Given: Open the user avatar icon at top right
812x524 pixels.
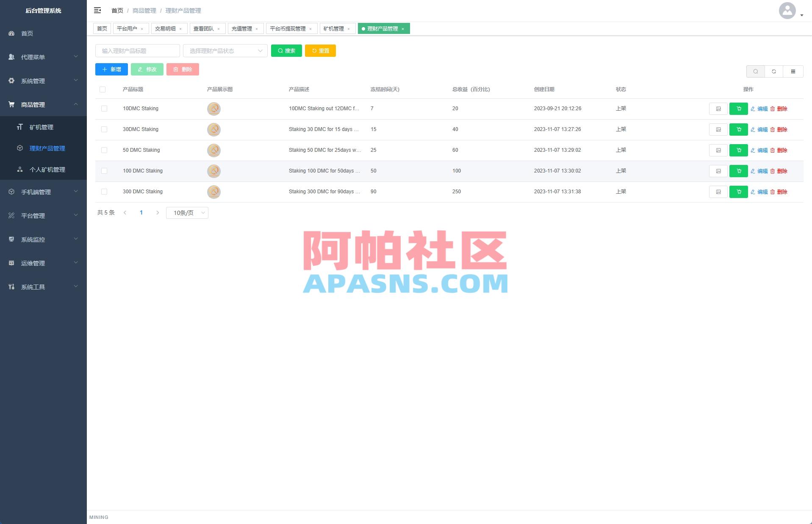Looking at the screenshot, I should (787, 10).
